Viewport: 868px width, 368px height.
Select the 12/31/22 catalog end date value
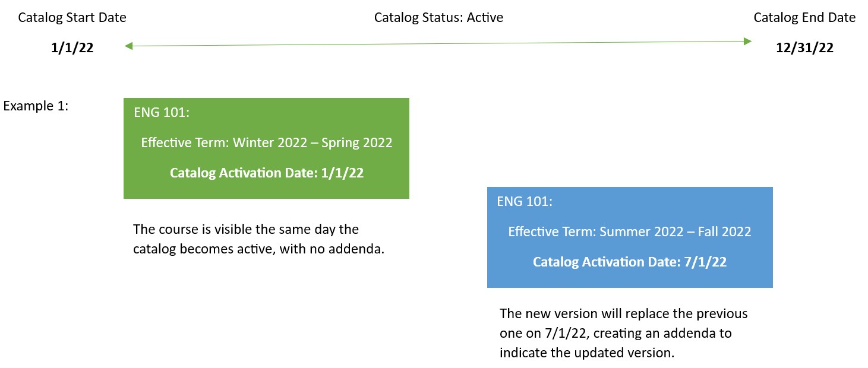[804, 48]
